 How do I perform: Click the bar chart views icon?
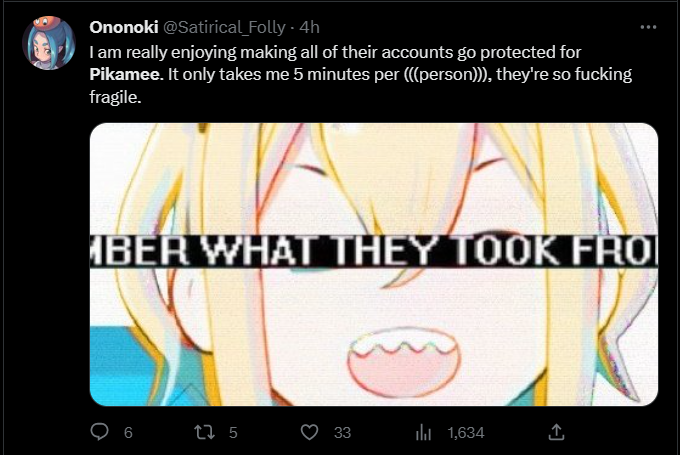pyautogui.click(x=423, y=432)
